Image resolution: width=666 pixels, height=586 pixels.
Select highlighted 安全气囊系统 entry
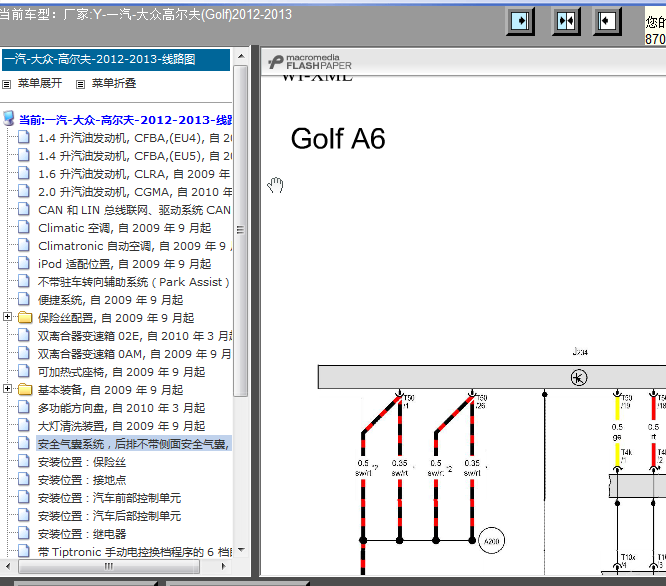pyautogui.click(x=134, y=444)
